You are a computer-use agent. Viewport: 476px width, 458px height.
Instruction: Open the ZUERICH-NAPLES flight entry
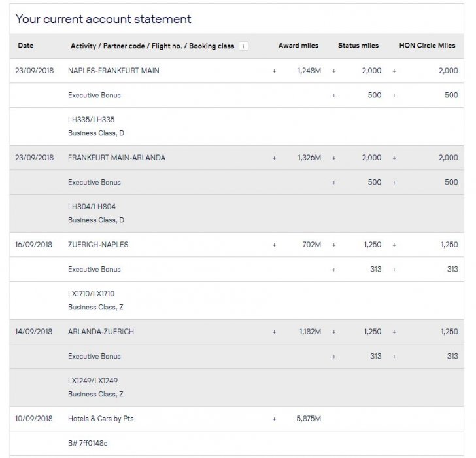pyautogui.click(x=98, y=245)
